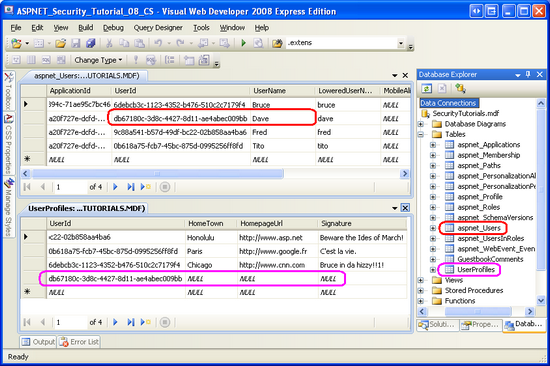Click the green Start Debugging play icon
This screenshot has height=366, width=550.
pyautogui.click(x=243, y=43)
